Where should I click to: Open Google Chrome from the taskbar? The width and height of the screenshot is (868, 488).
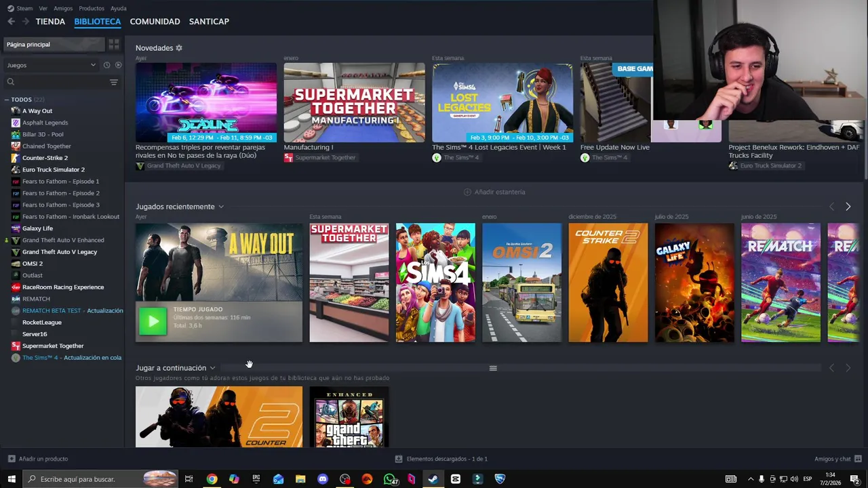(x=212, y=479)
